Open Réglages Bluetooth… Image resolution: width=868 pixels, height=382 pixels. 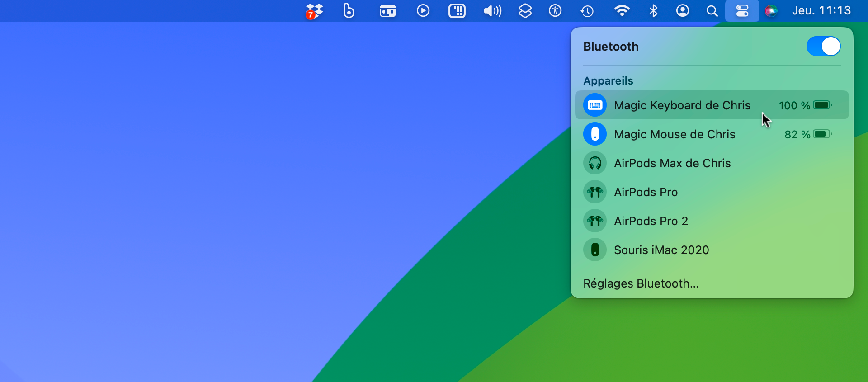641,283
